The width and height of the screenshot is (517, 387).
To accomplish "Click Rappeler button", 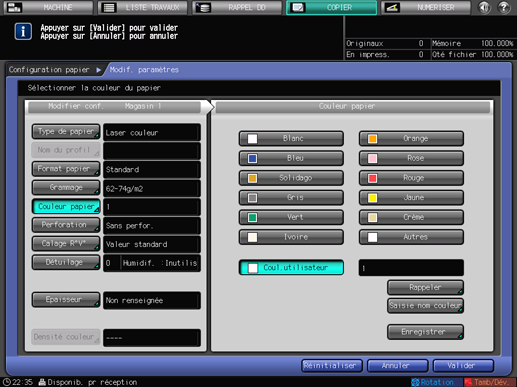I will pyautogui.click(x=425, y=287).
